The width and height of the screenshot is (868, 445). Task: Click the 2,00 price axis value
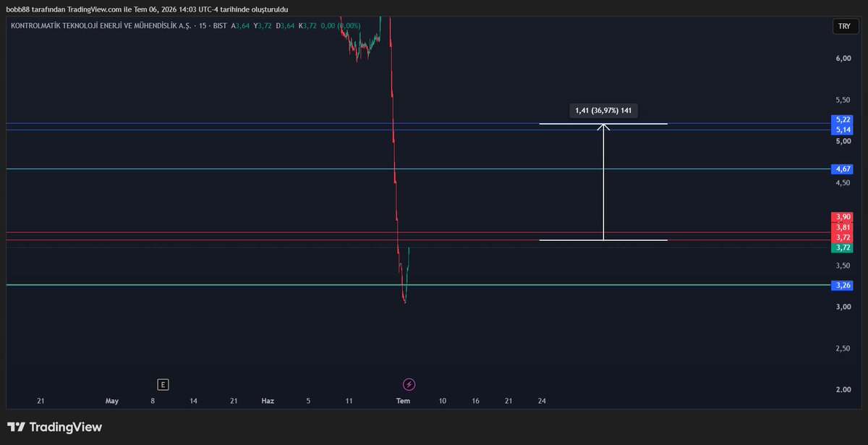[843, 390]
